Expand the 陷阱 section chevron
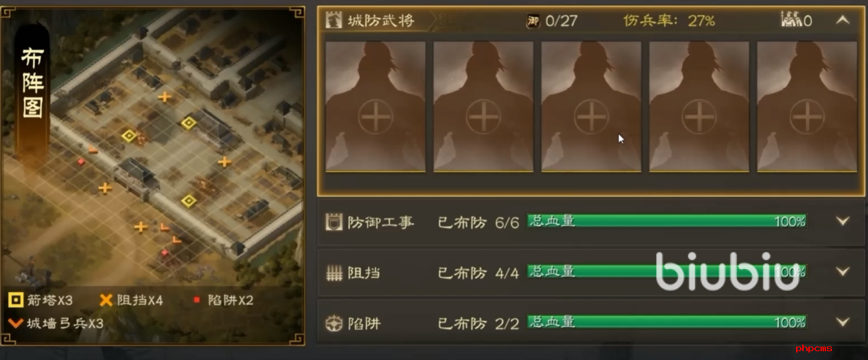 coord(843,322)
